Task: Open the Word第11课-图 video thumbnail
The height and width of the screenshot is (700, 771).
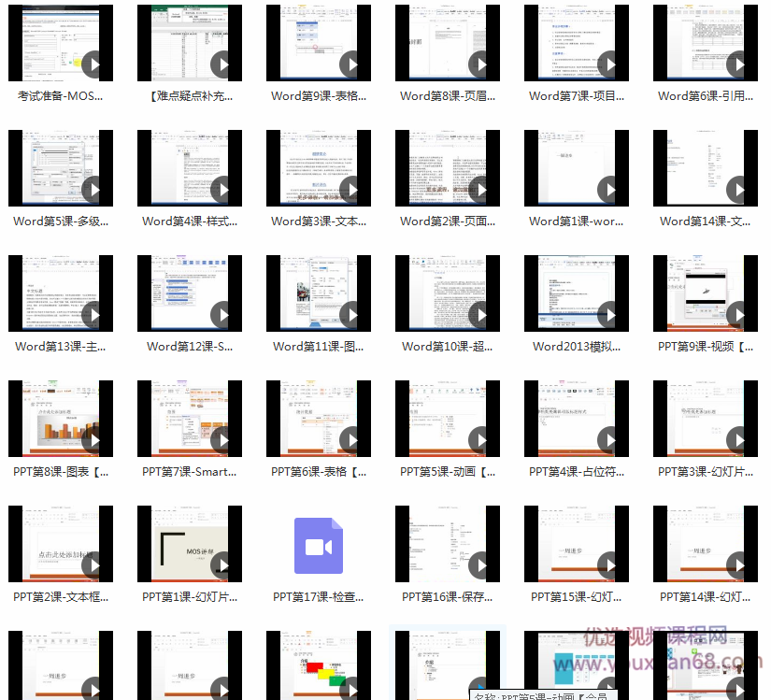Action: pyautogui.click(x=319, y=293)
